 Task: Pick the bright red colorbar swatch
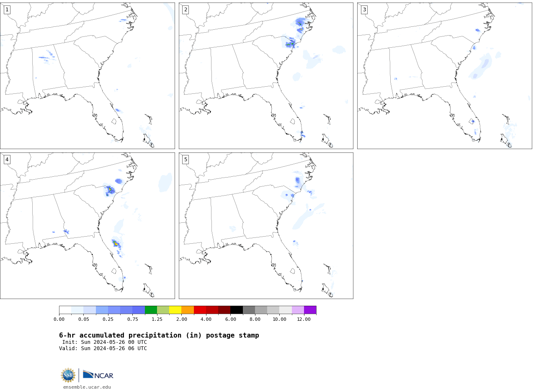pyautogui.click(x=200, y=310)
